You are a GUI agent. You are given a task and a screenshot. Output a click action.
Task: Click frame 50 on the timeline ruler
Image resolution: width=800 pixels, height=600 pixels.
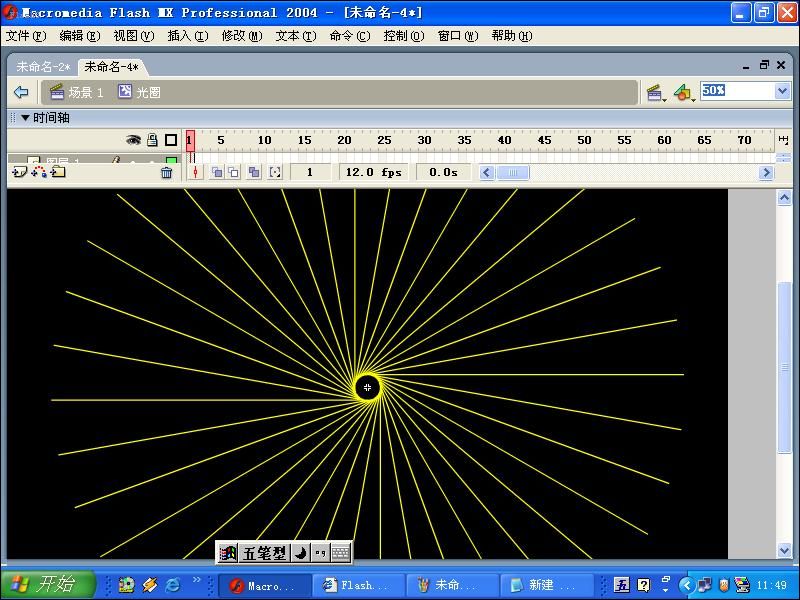pyautogui.click(x=584, y=140)
